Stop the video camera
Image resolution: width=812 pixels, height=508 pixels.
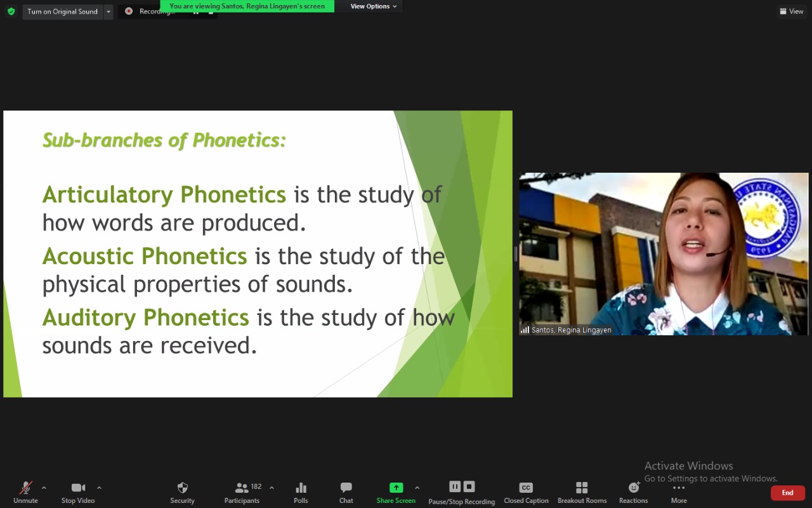pos(78,493)
